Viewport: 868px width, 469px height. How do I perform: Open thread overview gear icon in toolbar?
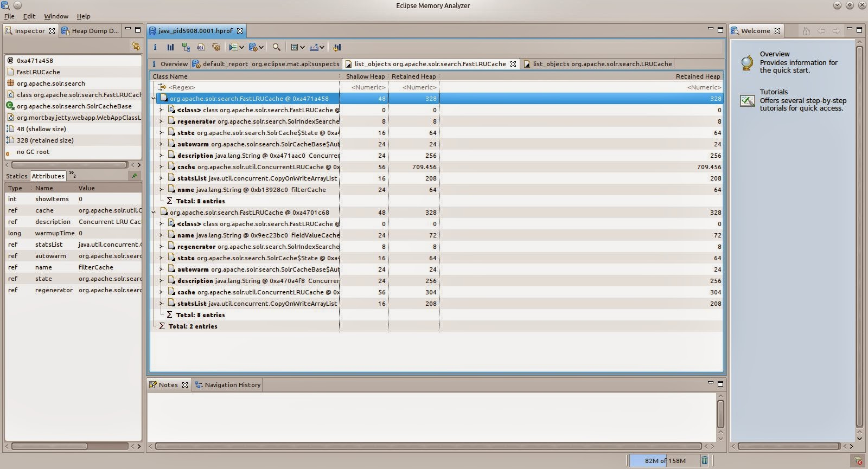point(216,47)
